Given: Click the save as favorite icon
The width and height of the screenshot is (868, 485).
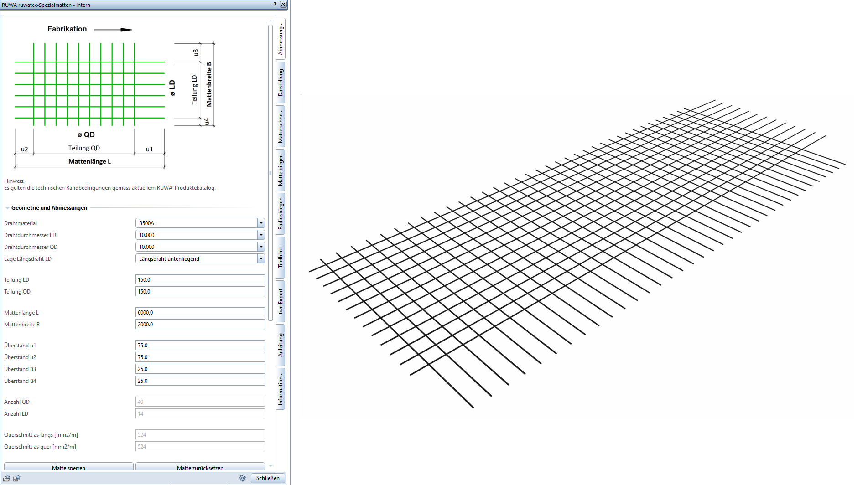Looking at the screenshot, I should click(x=17, y=478).
